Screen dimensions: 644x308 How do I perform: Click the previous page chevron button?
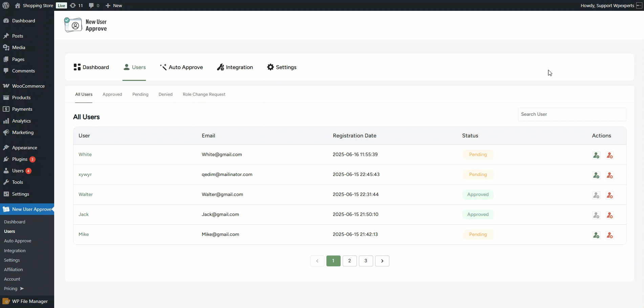pos(317,261)
